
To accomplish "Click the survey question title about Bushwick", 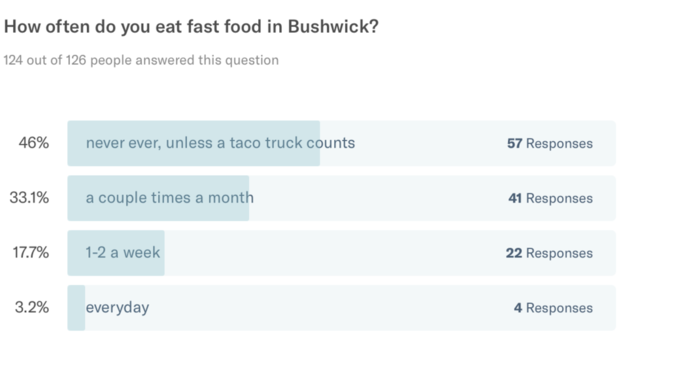I will [x=191, y=27].
